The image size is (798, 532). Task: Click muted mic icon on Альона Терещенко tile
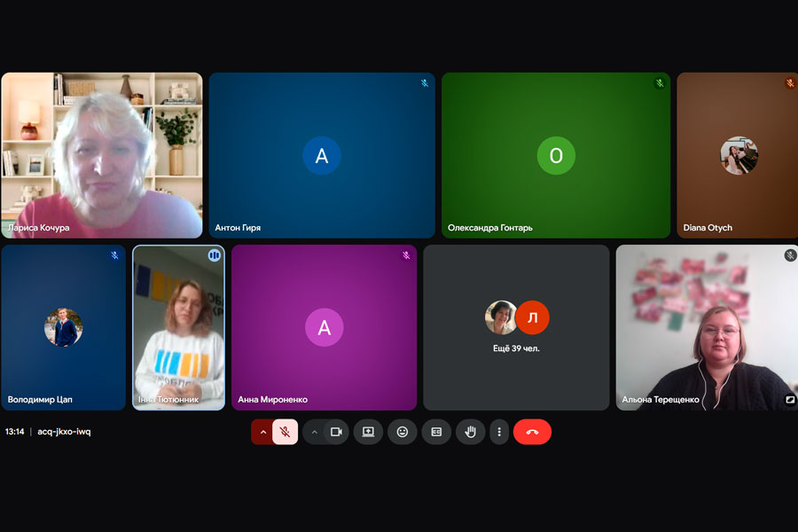pos(790,255)
